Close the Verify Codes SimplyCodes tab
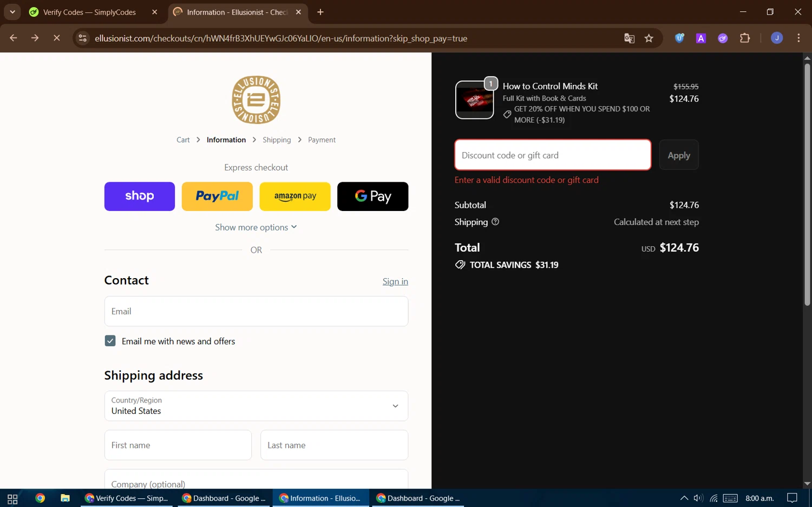Image resolution: width=812 pixels, height=507 pixels. pos(155,12)
